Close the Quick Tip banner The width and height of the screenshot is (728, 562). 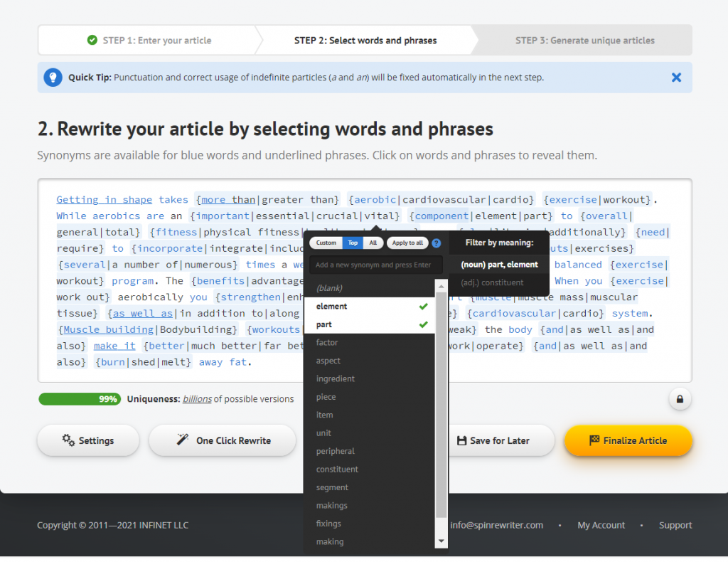(676, 78)
